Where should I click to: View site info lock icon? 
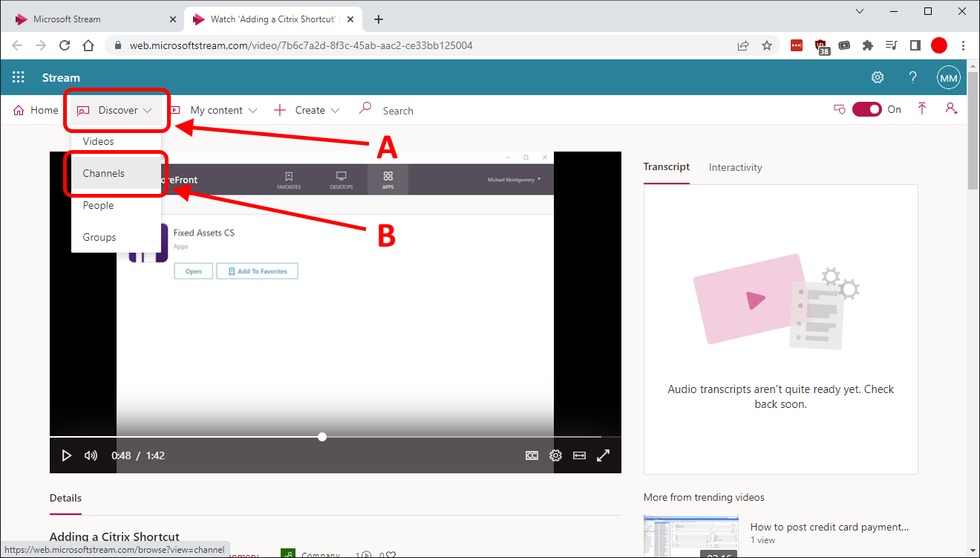click(118, 45)
